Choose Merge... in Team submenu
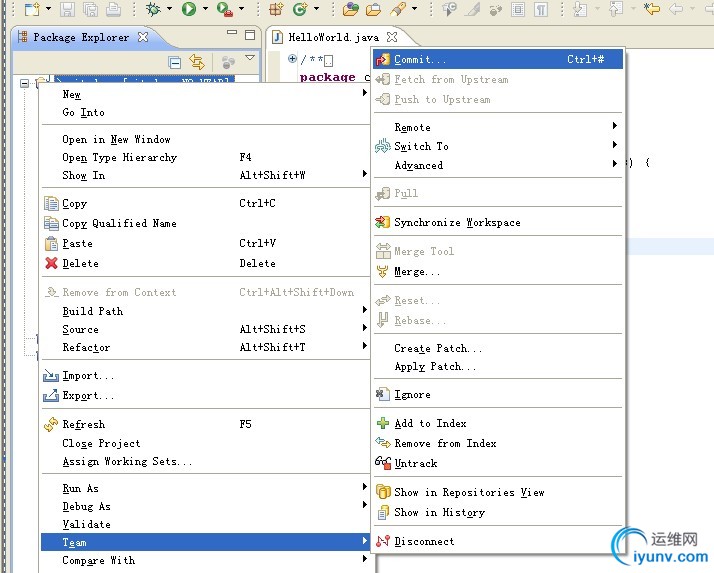Screen dimensions: 714x573 pos(498,272)
